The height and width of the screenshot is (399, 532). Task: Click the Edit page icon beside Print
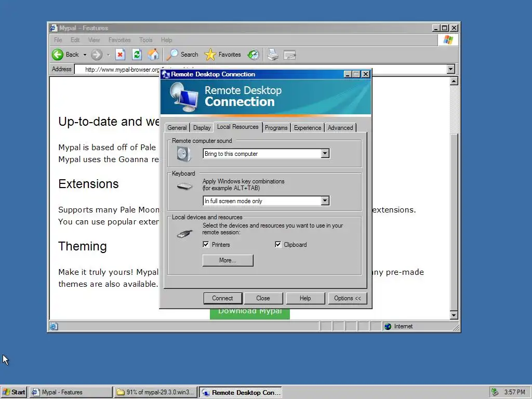(290, 55)
